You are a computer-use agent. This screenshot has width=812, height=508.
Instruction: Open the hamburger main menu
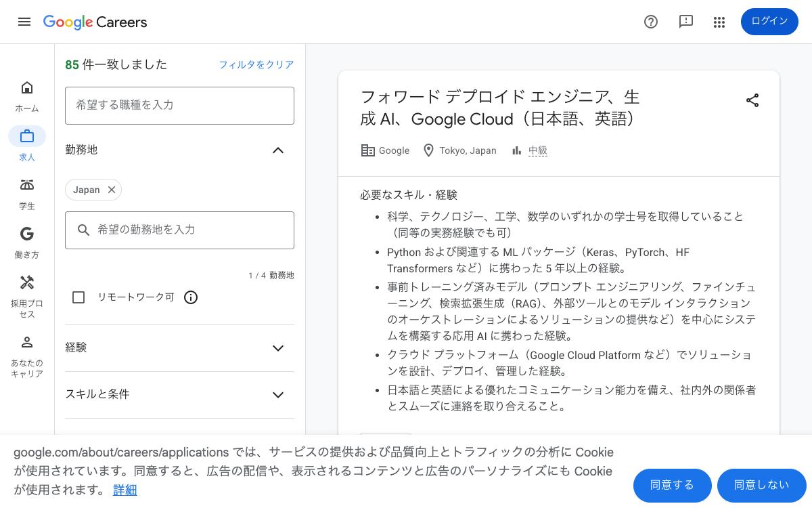click(24, 22)
